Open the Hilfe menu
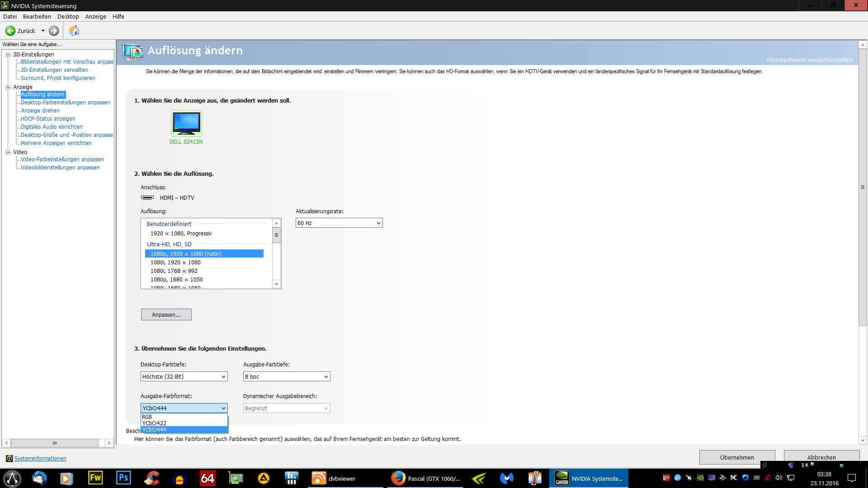The height and width of the screenshot is (488, 868). tap(118, 17)
